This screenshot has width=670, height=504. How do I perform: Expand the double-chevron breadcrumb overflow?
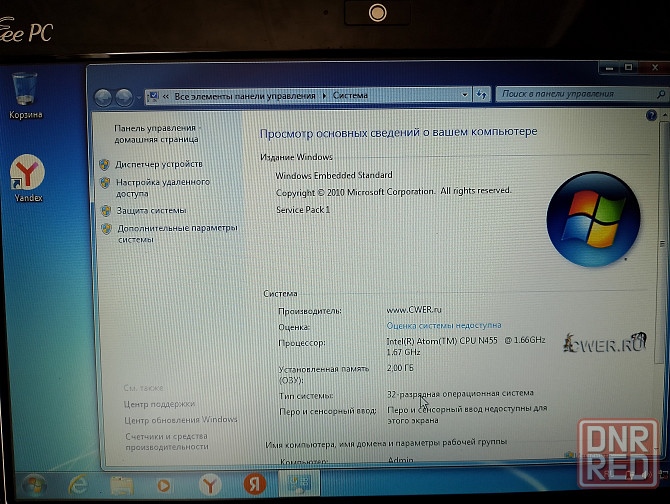166,97
